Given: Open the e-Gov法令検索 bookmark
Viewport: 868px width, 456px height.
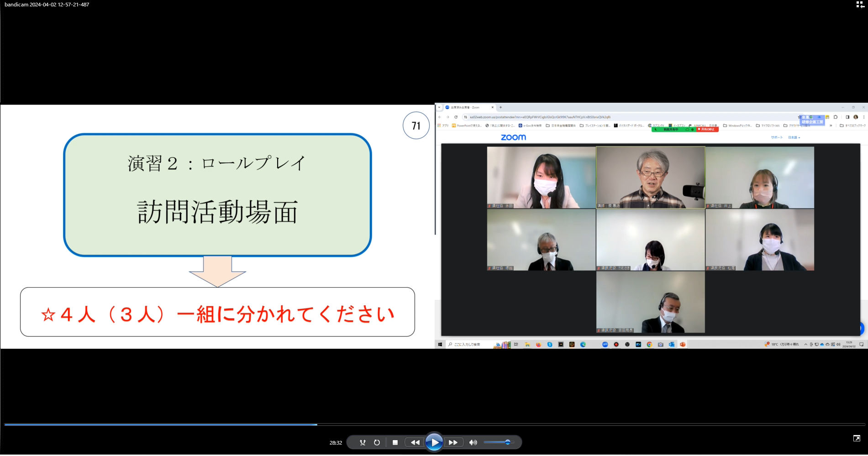Looking at the screenshot, I should [530, 126].
